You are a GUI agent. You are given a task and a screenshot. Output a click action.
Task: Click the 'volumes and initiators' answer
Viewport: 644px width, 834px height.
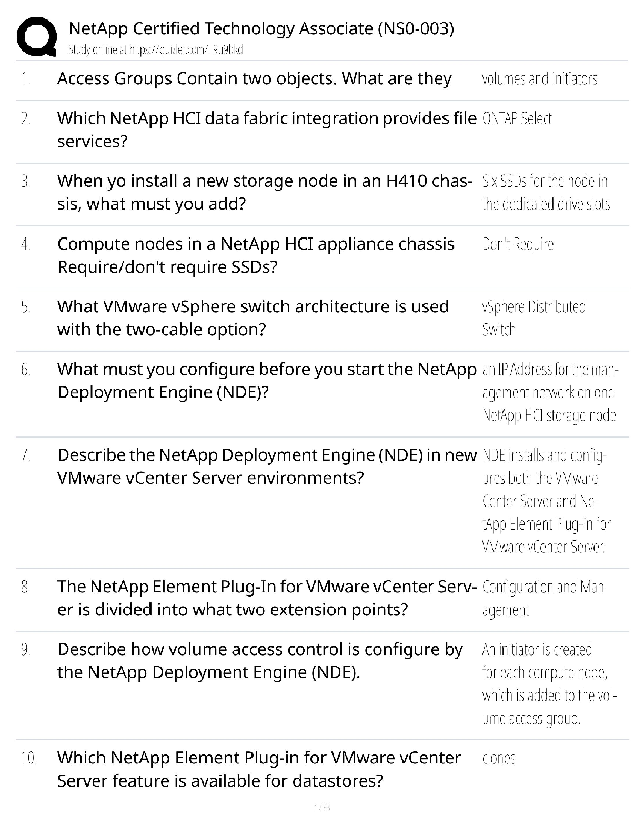tap(539, 79)
